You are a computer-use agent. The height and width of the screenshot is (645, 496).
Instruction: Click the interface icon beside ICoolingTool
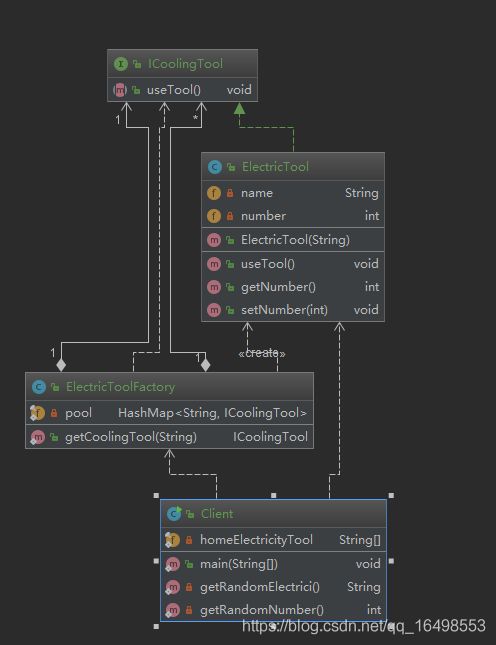pos(121,64)
